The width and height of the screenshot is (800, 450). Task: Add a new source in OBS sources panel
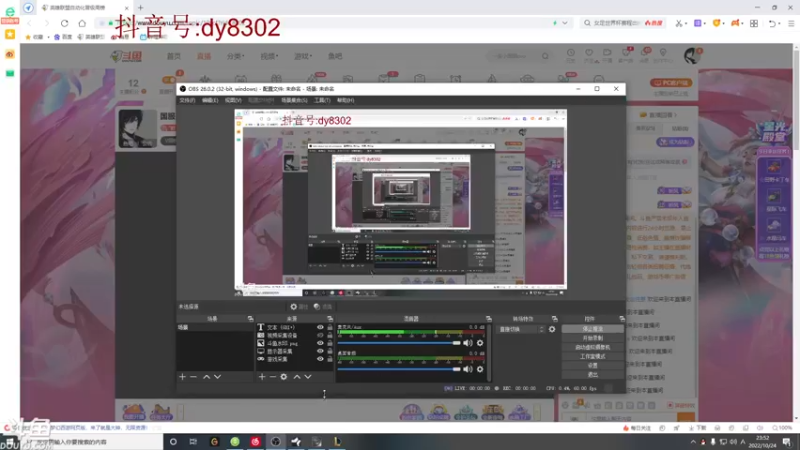point(262,377)
